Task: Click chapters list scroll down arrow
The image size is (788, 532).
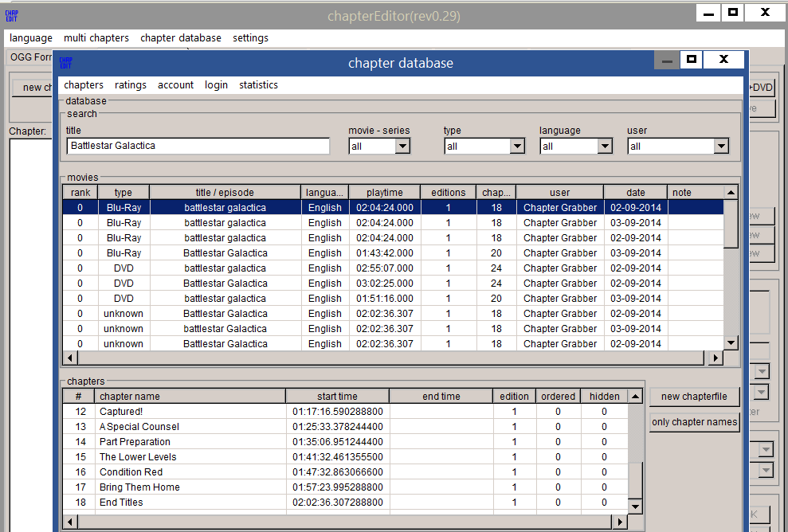Action: point(635,507)
